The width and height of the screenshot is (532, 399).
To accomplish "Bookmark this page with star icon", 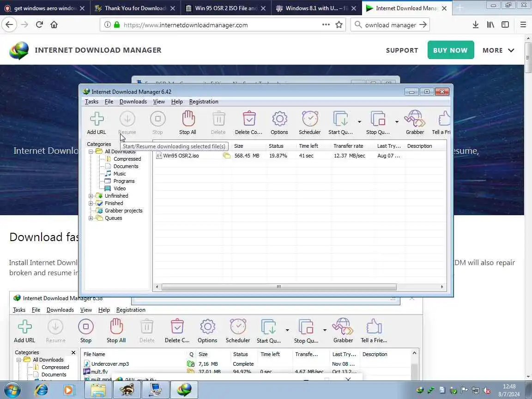I will pyautogui.click(x=339, y=24).
